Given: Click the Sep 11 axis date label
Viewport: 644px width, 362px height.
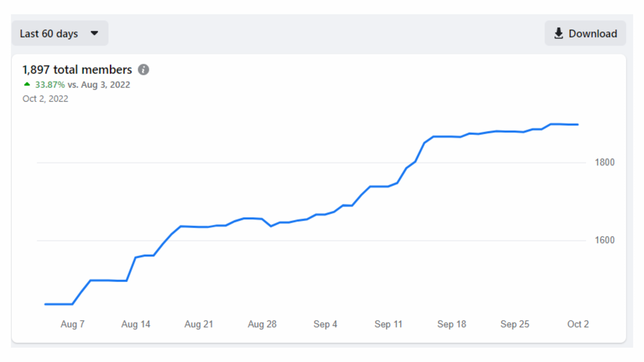Looking at the screenshot, I should point(388,324).
